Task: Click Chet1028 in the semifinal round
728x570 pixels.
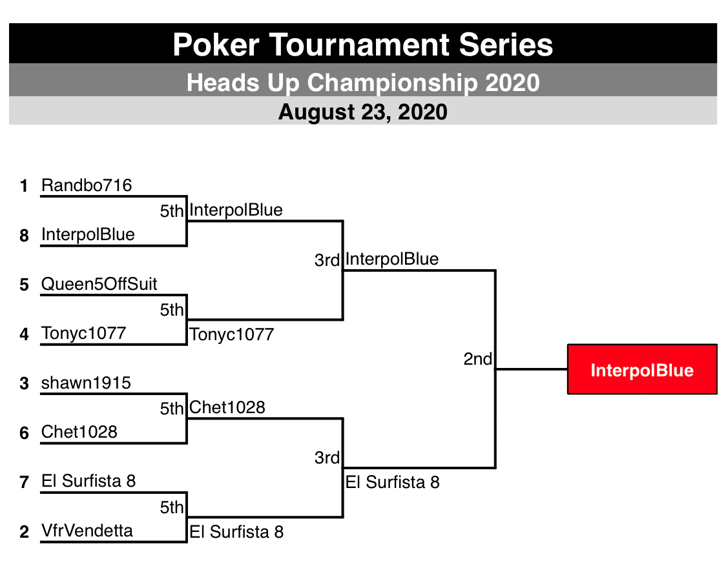Action: 227,407
